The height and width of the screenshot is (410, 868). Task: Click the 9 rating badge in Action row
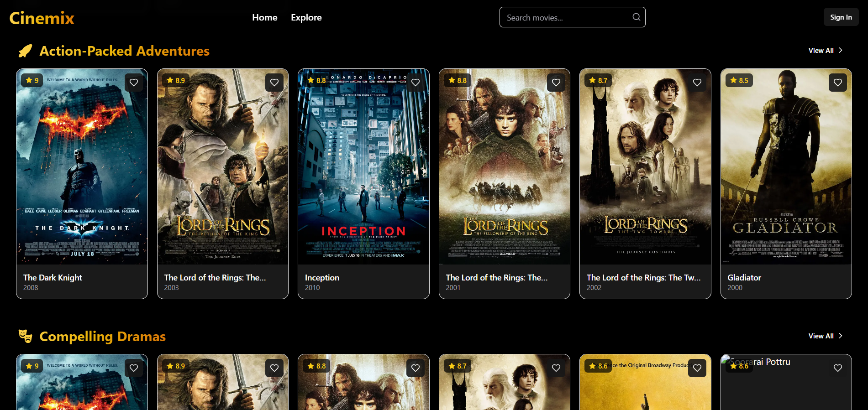[x=32, y=80]
